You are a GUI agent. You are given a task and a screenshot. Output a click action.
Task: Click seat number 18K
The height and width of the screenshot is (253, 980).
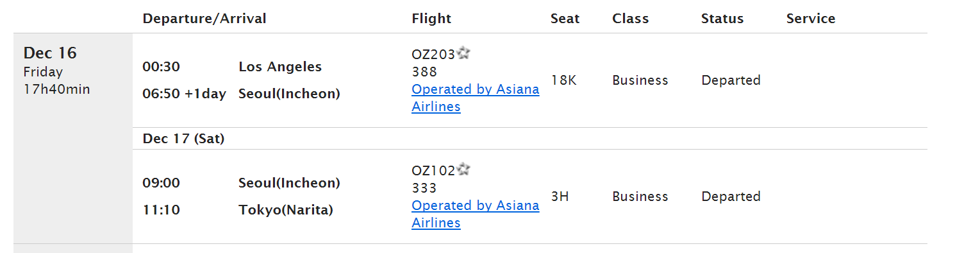[x=564, y=80]
